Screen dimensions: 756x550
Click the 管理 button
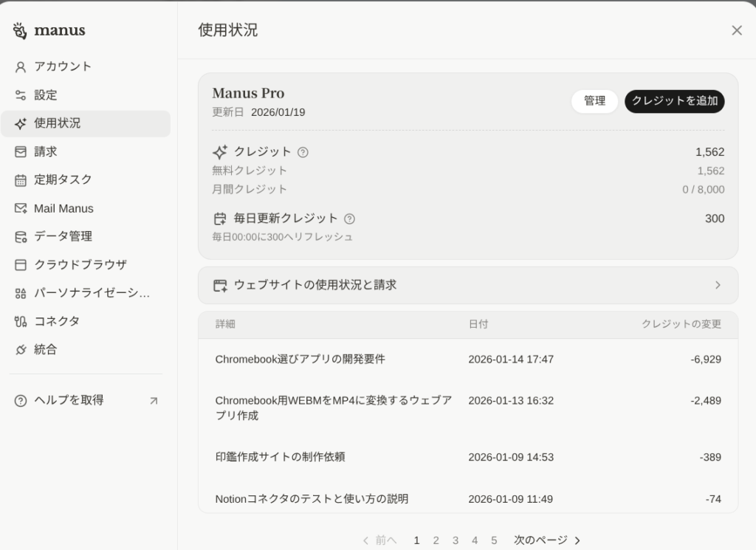594,101
